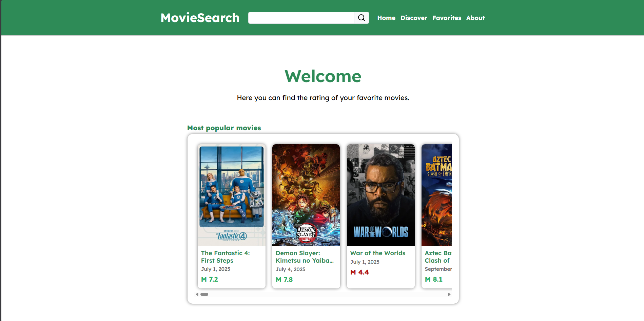Click The Fantastic 4 poster

[x=232, y=195]
